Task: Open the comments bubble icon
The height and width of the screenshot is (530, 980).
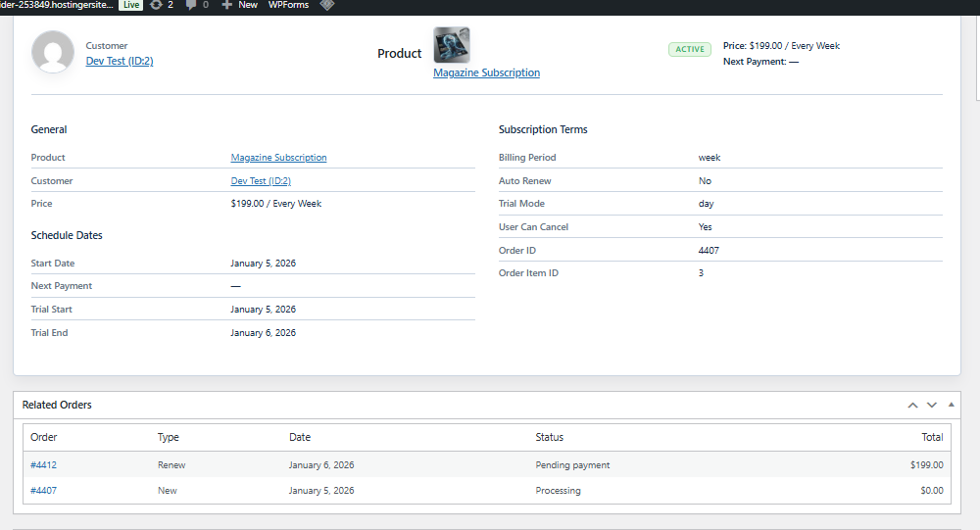Action: (x=191, y=5)
